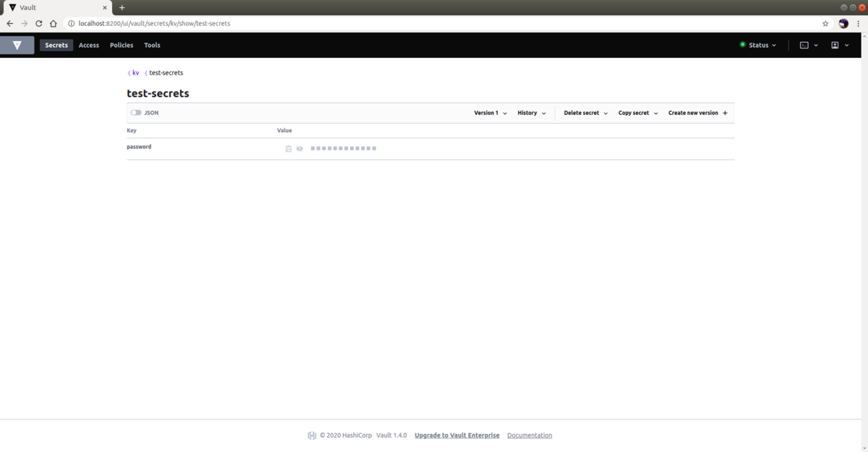Click the HashiCorp footer logo
Image resolution: width=868 pixels, height=452 pixels.
point(312,435)
